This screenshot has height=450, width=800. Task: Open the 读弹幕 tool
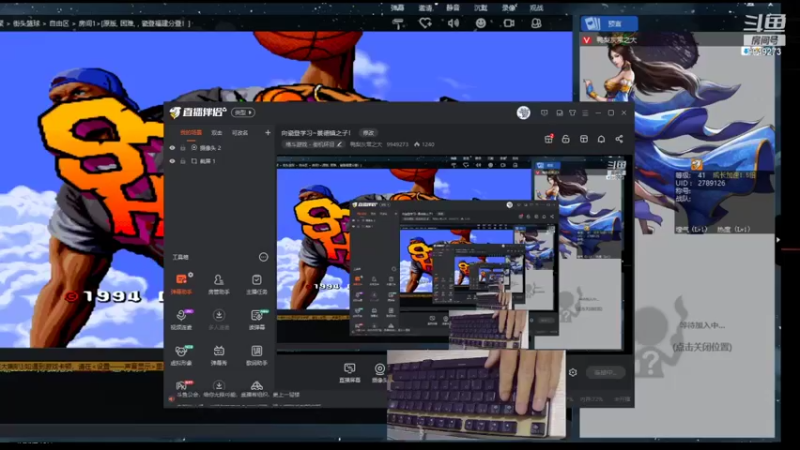click(x=257, y=319)
